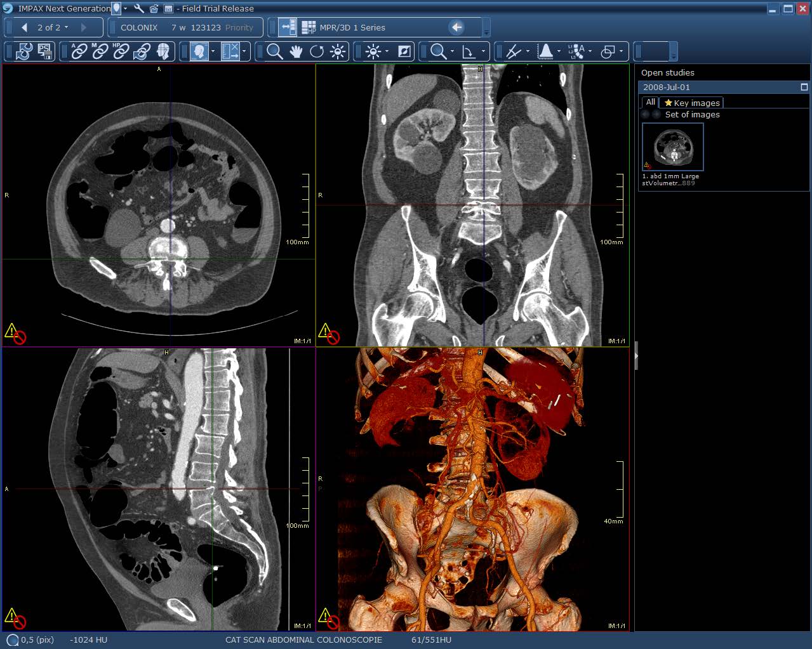Toggle the A link chain
The height and width of the screenshot is (649, 812).
[79, 51]
